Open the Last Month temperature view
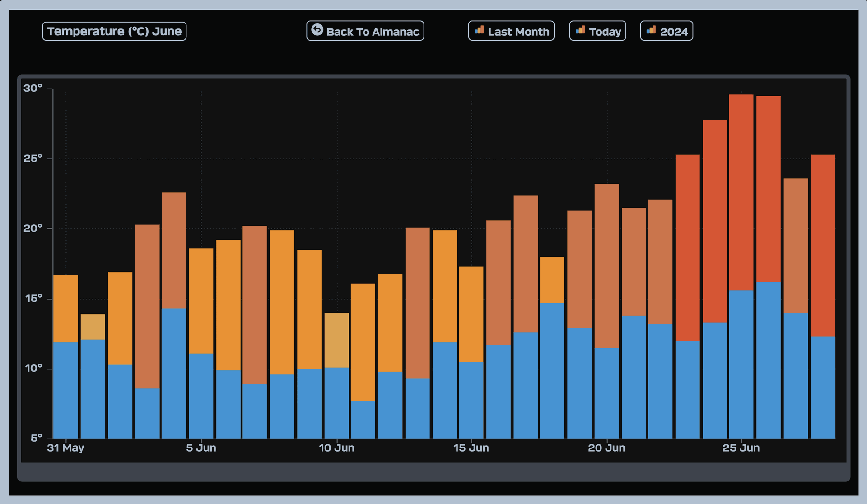867x504 pixels. tap(511, 31)
